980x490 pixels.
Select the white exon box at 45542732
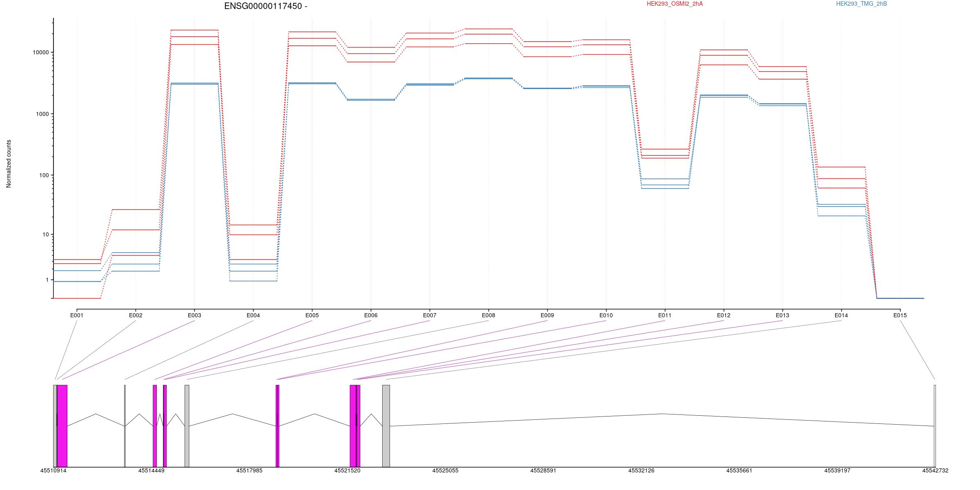935,426
